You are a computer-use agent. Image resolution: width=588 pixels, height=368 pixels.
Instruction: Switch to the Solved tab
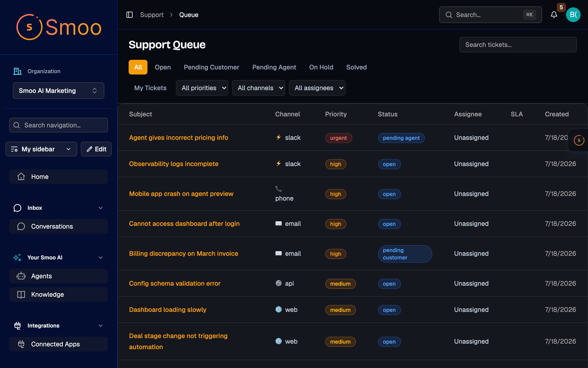pos(356,67)
